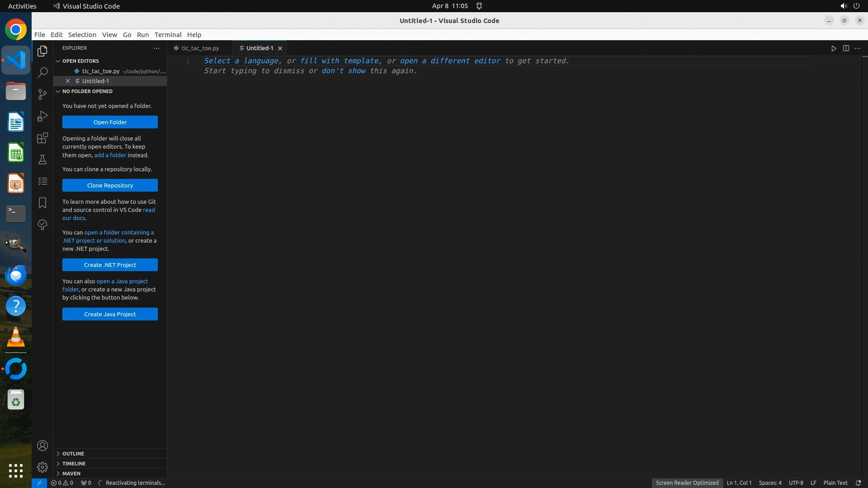Open Plain Text language mode selector

835,483
